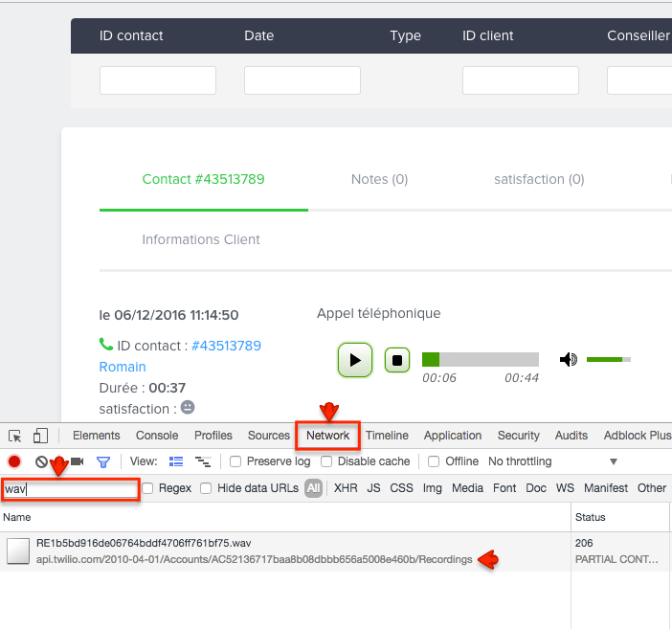Open the Profiles tab

213,436
